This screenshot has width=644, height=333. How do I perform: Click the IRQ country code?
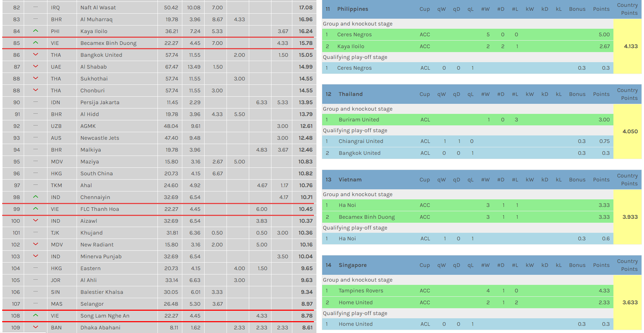click(55, 8)
